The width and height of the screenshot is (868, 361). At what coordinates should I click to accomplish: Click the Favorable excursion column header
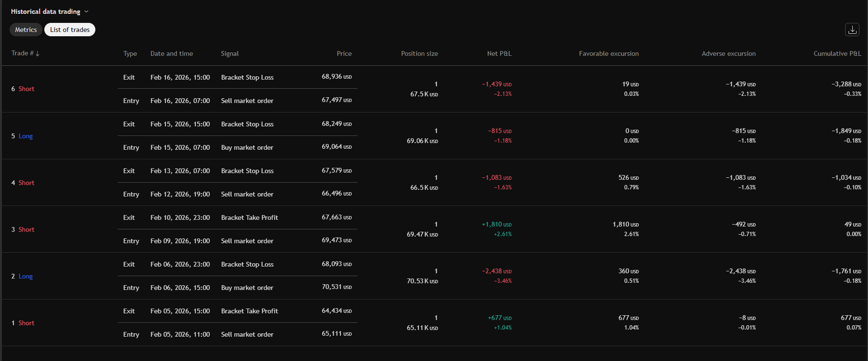click(609, 53)
